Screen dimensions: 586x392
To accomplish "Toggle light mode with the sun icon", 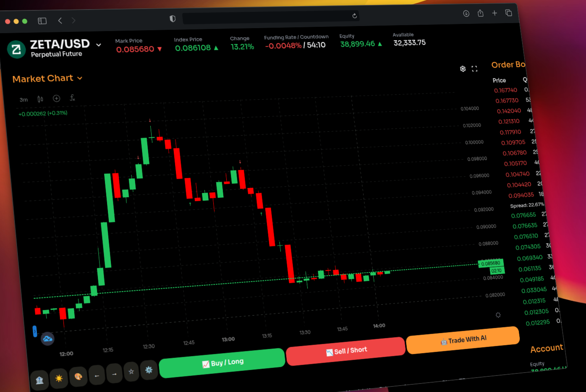I will point(59,378).
